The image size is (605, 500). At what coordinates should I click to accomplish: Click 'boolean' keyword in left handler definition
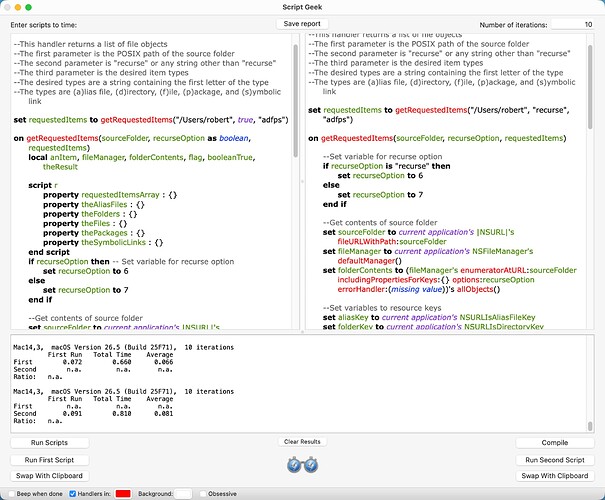234,138
